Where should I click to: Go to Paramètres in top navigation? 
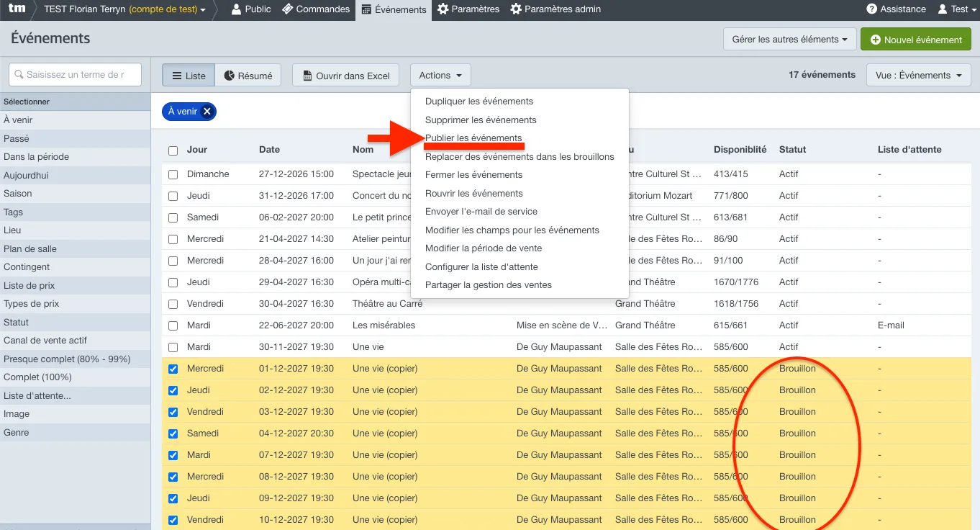pyautogui.click(x=468, y=9)
